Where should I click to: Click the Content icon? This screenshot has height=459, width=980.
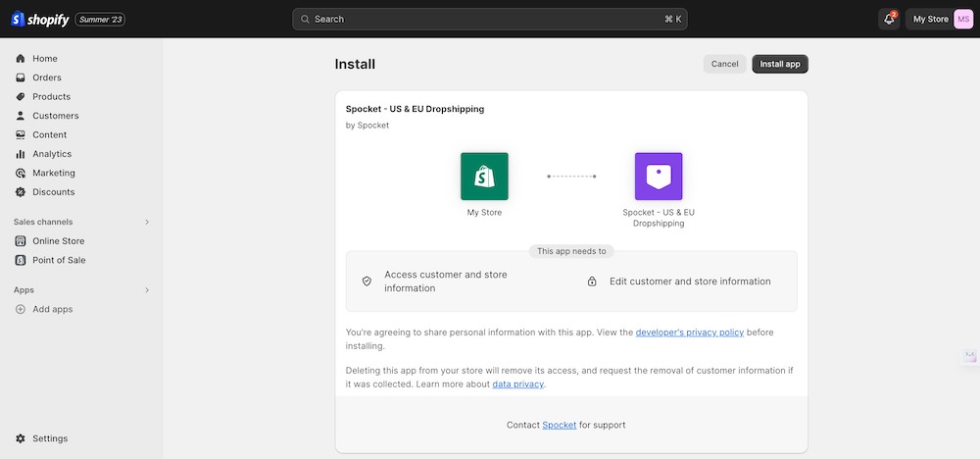point(21,134)
